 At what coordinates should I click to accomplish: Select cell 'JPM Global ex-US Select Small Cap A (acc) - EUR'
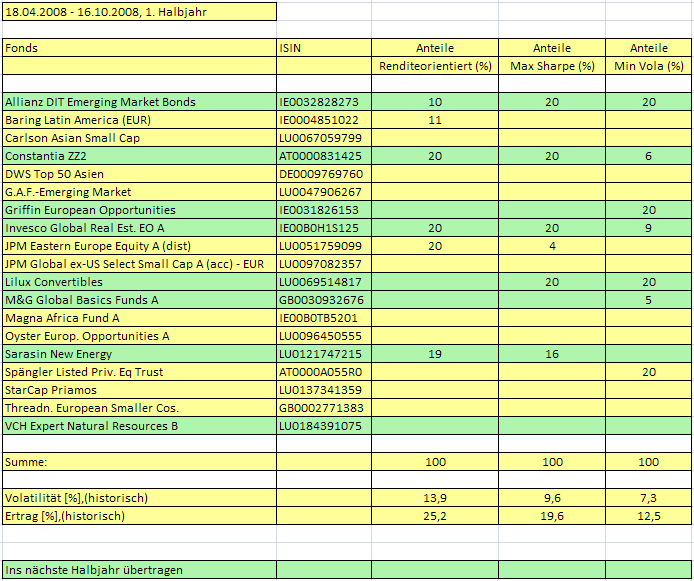[x=139, y=264]
